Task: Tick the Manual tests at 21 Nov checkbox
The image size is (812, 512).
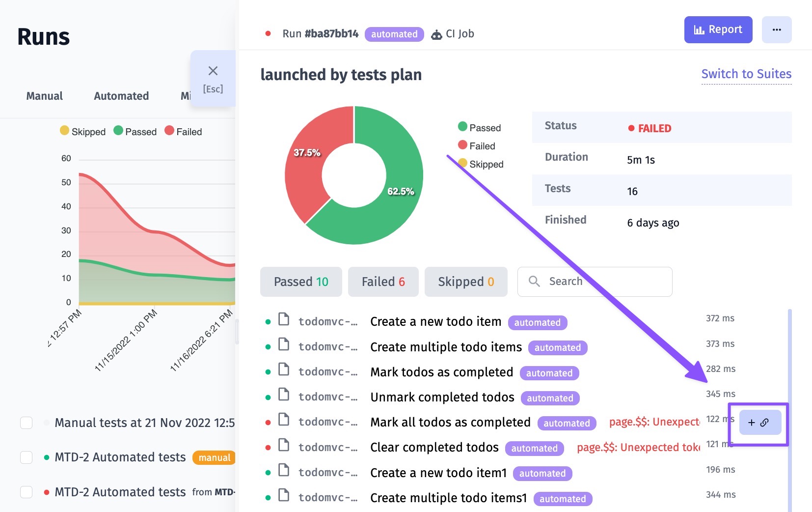Action: (x=27, y=423)
